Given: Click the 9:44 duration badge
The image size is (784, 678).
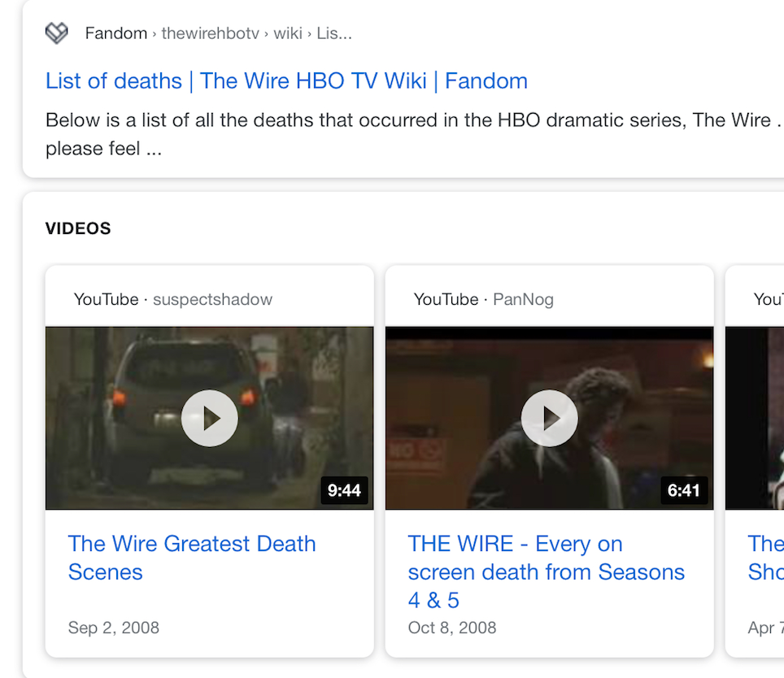Looking at the screenshot, I should coord(344,490).
